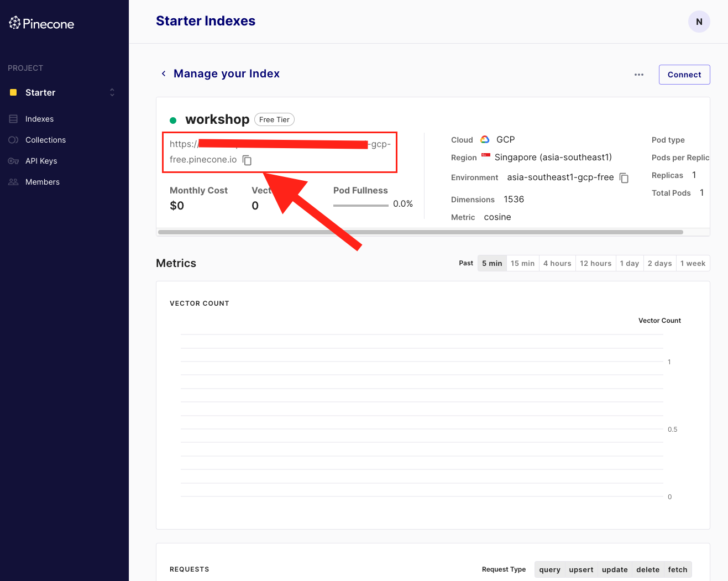Click the yellow Starter project icon
728x581 pixels.
click(13, 92)
